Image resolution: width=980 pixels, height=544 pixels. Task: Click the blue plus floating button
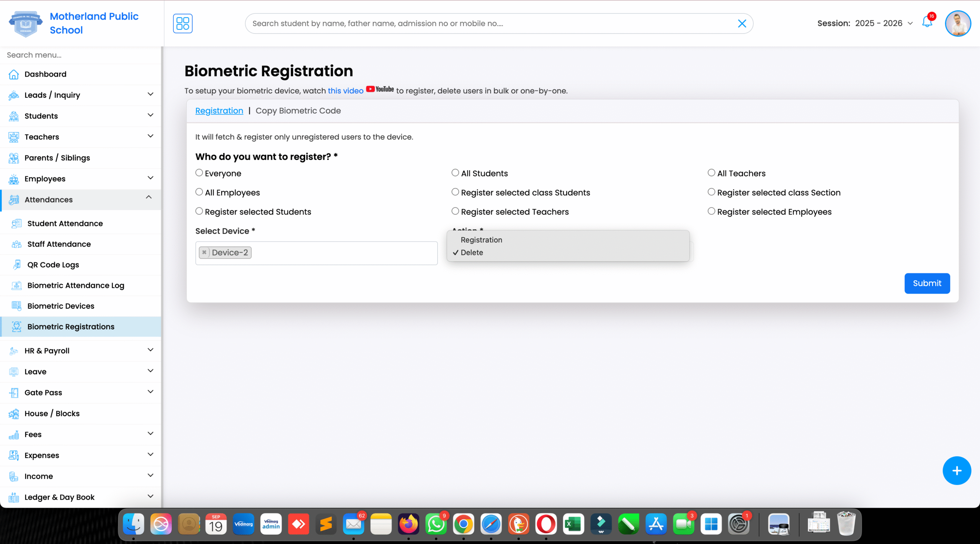956,470
